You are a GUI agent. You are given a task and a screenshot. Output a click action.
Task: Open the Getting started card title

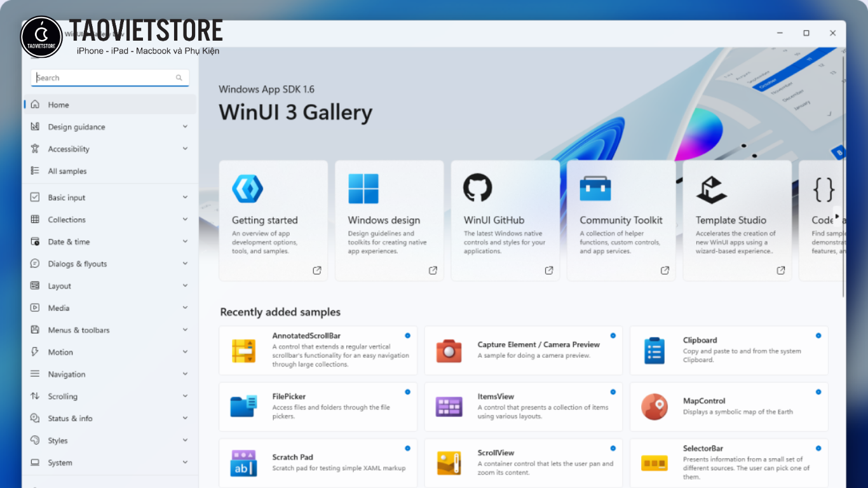[x=264, y=220]
